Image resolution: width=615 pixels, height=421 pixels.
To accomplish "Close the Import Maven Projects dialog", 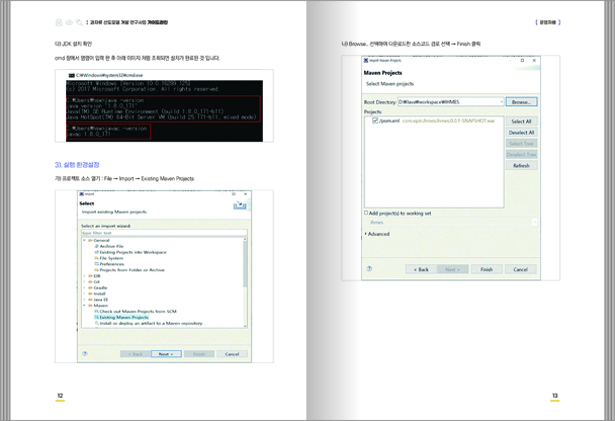I will pos(534,60).
